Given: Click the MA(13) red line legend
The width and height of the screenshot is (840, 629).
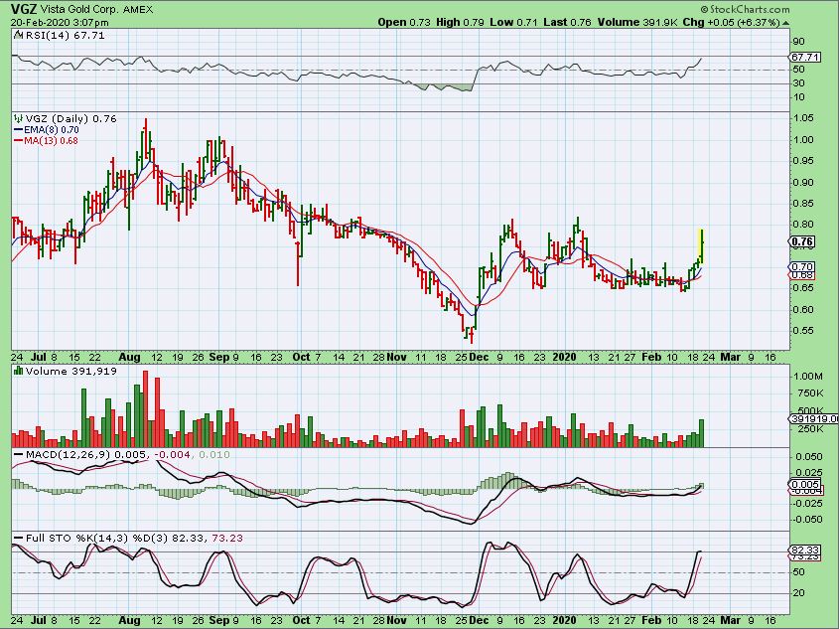Looking at the screenshot, I should tap(46, 140).
